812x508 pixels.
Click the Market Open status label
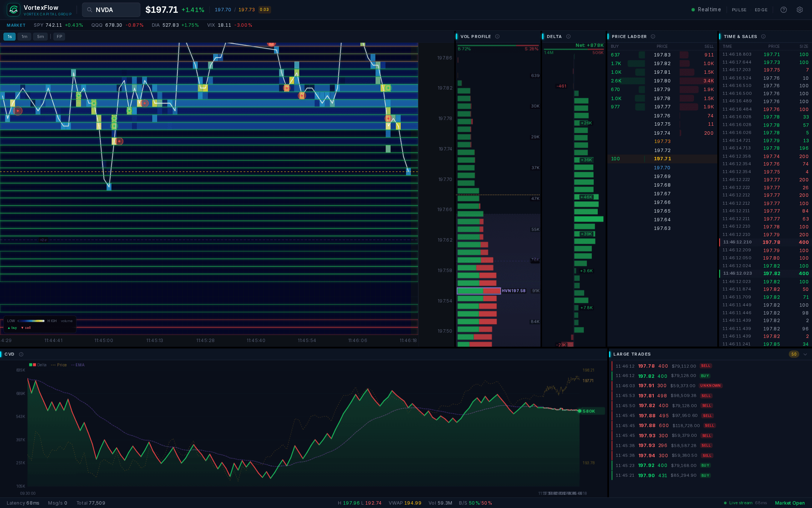tap(790, 503)
